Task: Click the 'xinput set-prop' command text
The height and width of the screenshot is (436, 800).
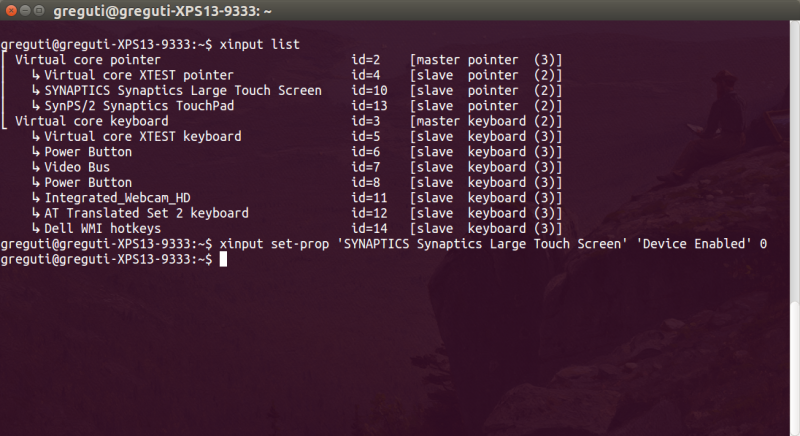Action: [x=274, y=244]
